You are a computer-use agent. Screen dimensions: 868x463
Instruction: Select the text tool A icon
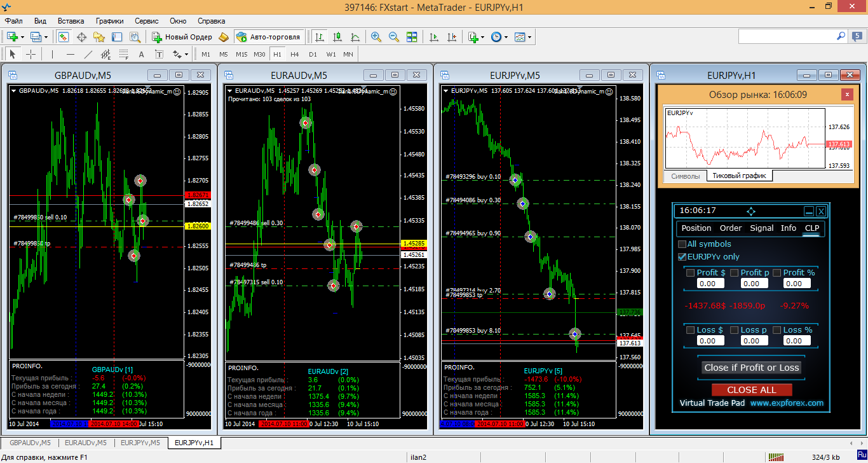[x=141, y=54]
